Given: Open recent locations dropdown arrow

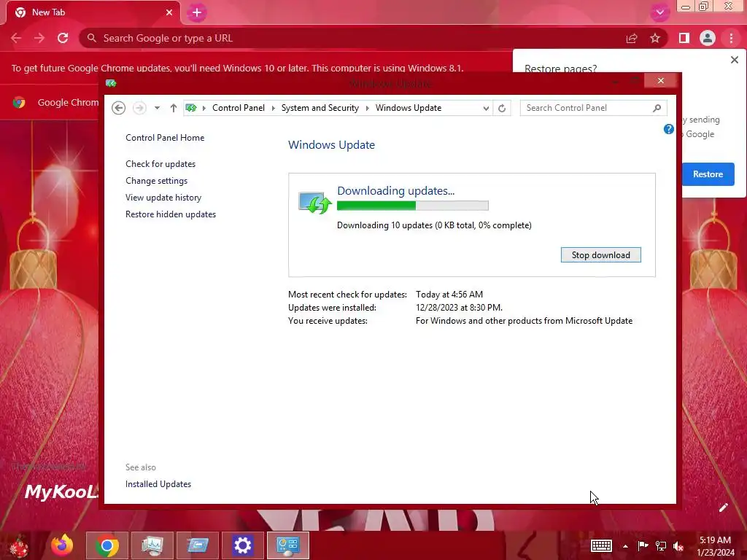Looking at the screenshot, I should tap(157, 108).
